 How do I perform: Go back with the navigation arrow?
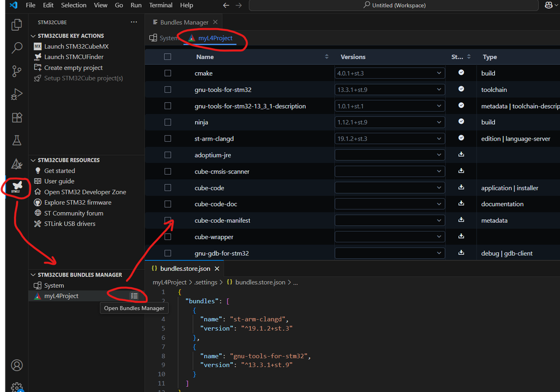point(226,6)
